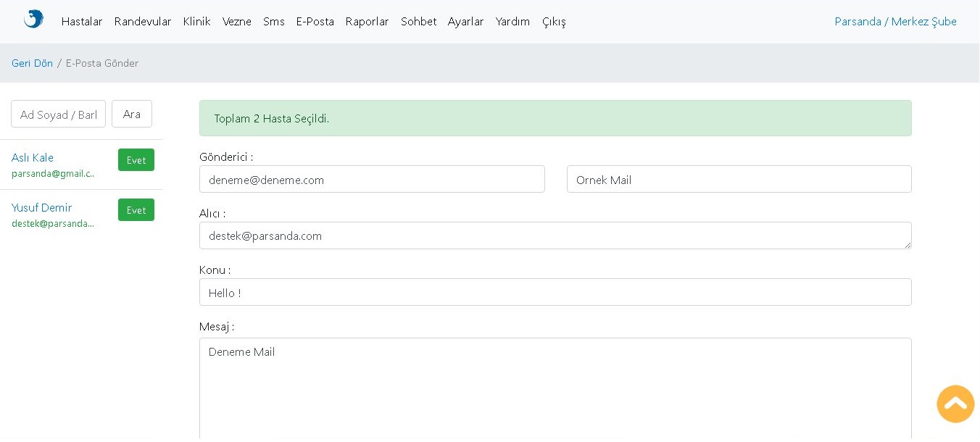This screenshot has height=442, width=980.
Task: Click the parsanda@gmail.c.. email text
Action: pyautogui.click(x=53, y=174)
